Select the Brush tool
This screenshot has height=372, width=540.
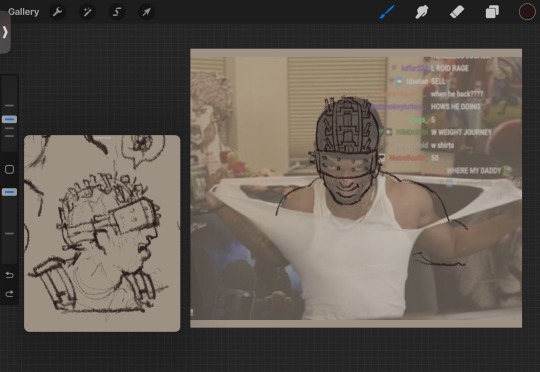tap(387, 12)
